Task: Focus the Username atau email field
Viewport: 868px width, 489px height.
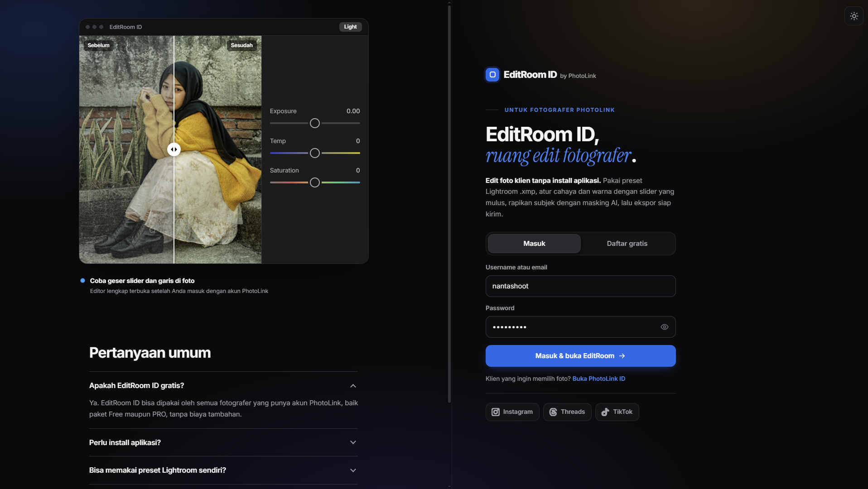Action: 581,286
